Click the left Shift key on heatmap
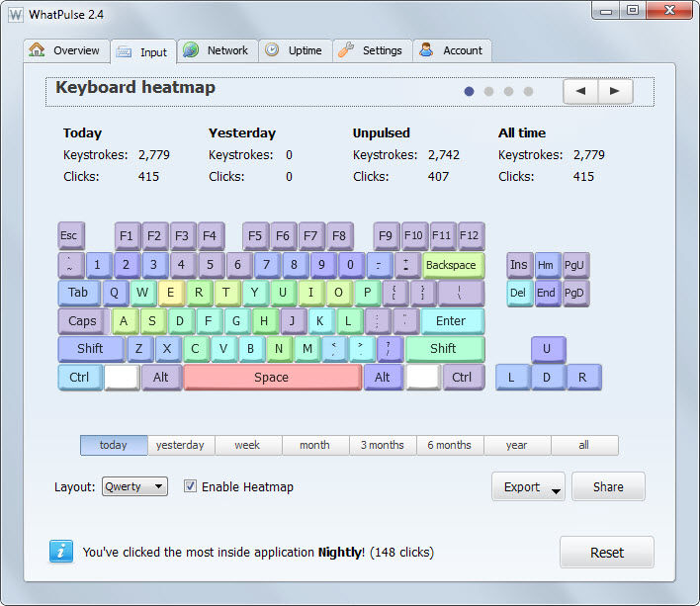The image size is (700, 606). [x=91, y=349]
